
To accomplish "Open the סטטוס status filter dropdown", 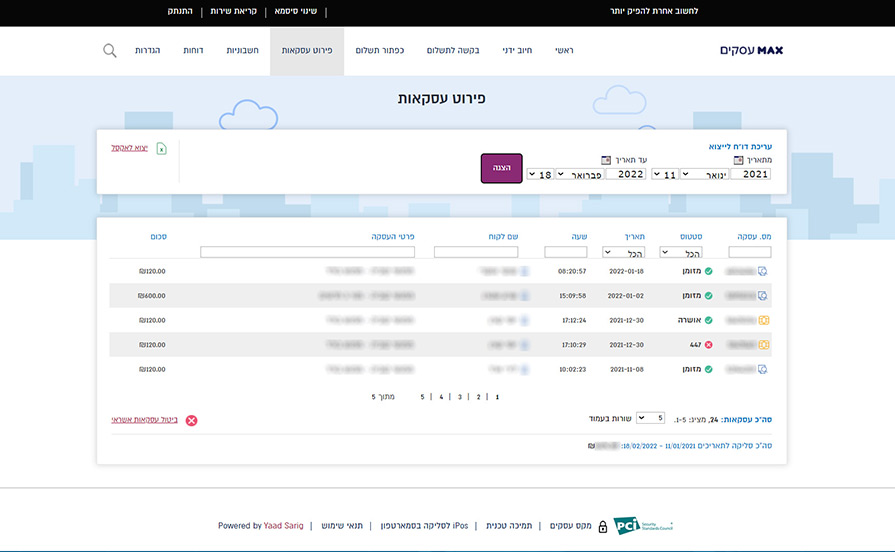I will 683,252.
